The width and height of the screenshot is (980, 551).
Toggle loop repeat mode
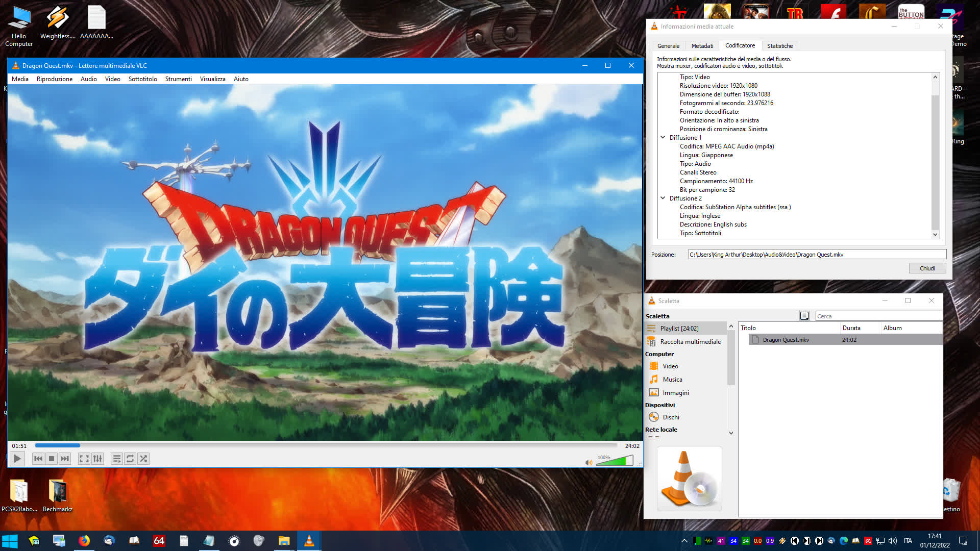tap(130, 459)
